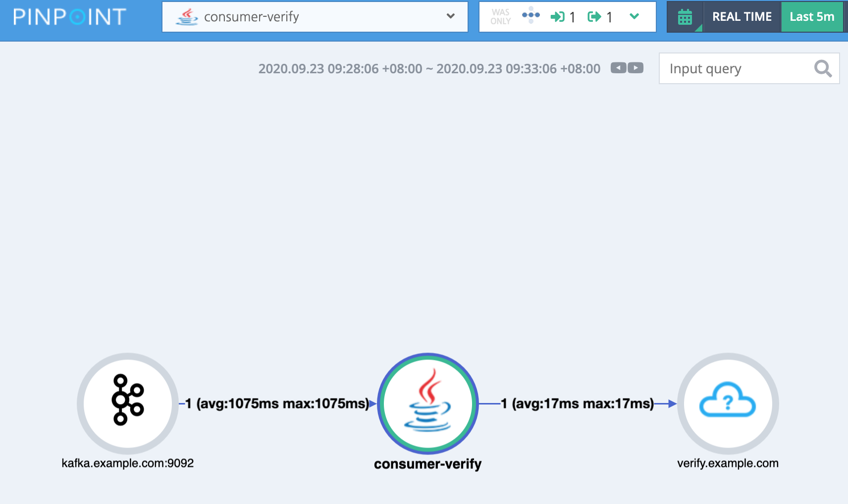Screen dimensions: 848x504
Task: Click the verify.example.com label
Action: (728, 463)
